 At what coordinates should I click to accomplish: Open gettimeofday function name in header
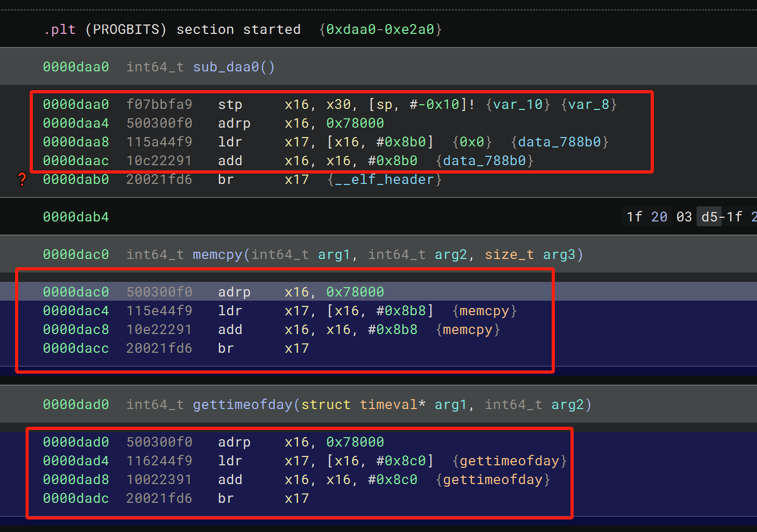point(243,404)
